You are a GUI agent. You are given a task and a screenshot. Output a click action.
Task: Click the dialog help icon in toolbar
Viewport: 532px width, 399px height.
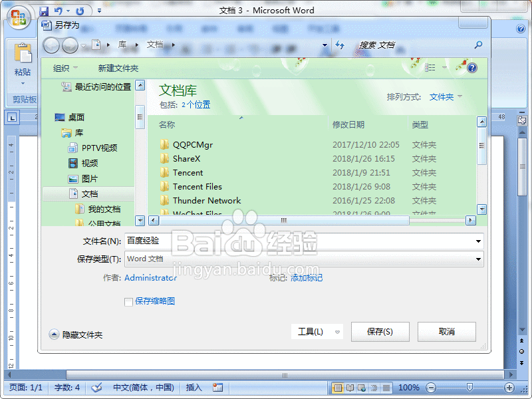(472, 68)
